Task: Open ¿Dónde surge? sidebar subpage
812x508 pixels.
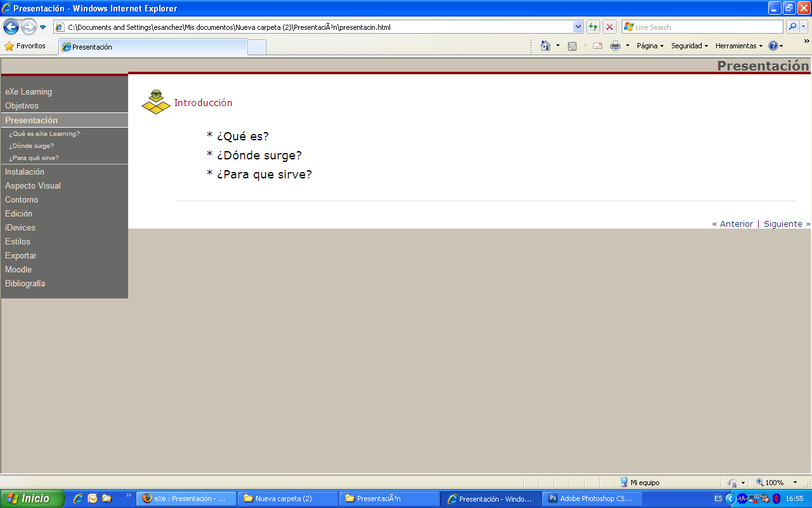Action: [x=31, y=145]
